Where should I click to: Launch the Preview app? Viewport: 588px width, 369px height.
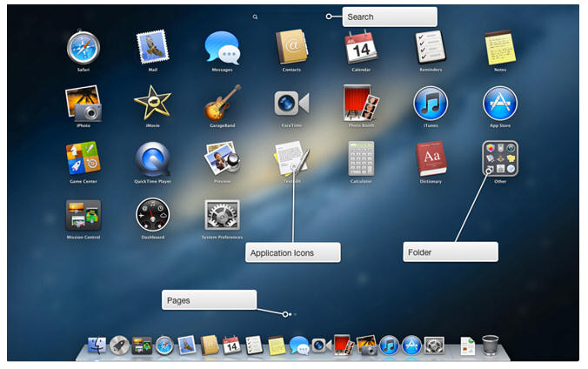[x=222, y=158]
